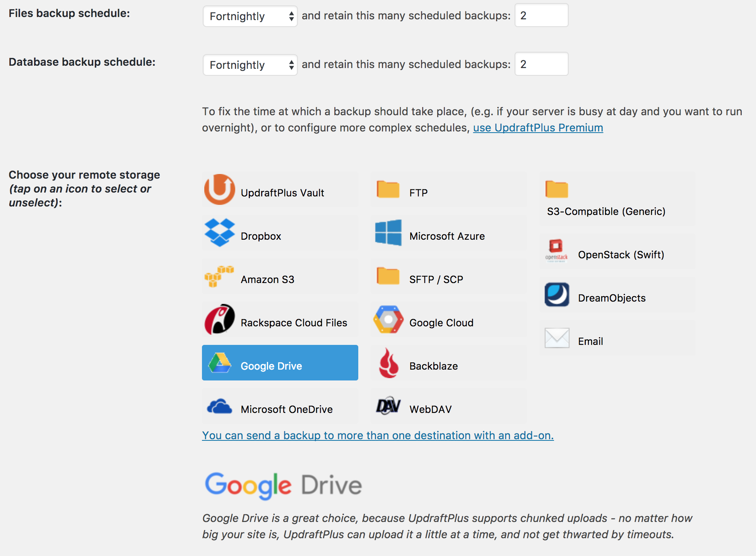Edit files backup retain count field
This screenshot has height=556, width=756.
click(541, 15)
